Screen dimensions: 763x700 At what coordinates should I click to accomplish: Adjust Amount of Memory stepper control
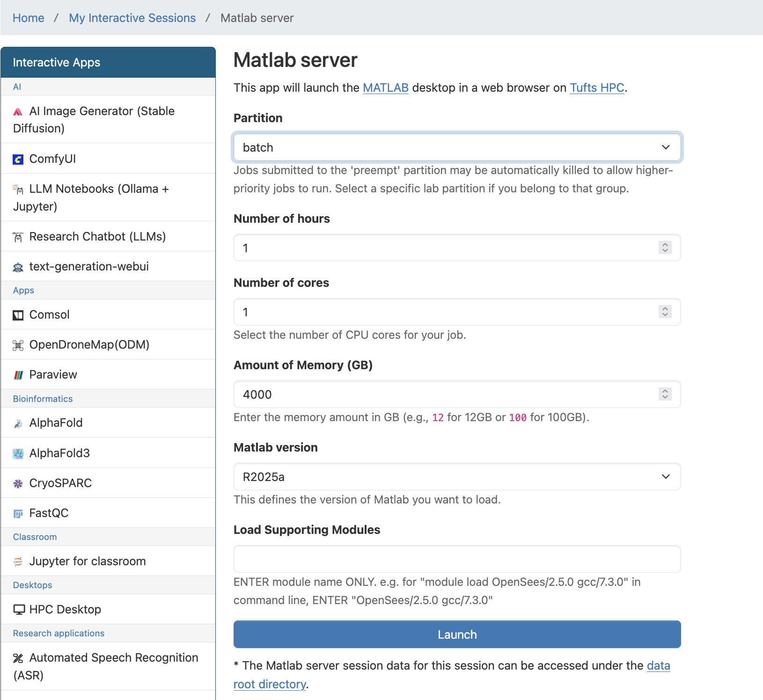point(665,394)
